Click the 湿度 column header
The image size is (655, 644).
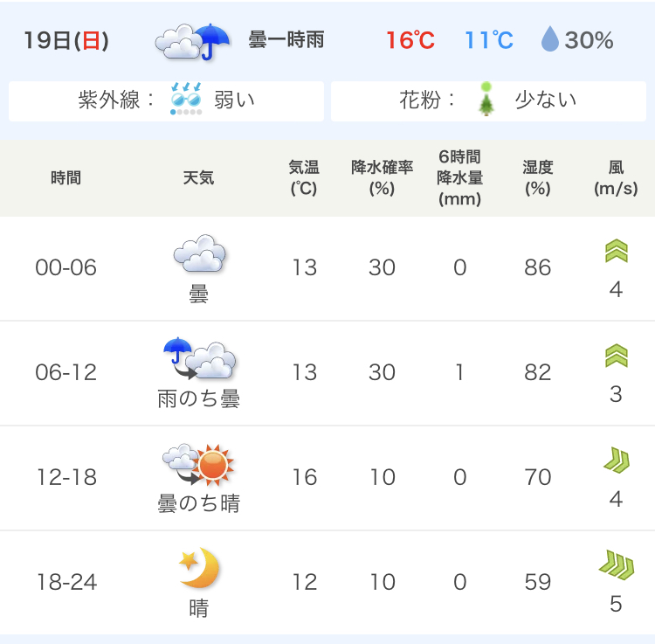[538, 178]
